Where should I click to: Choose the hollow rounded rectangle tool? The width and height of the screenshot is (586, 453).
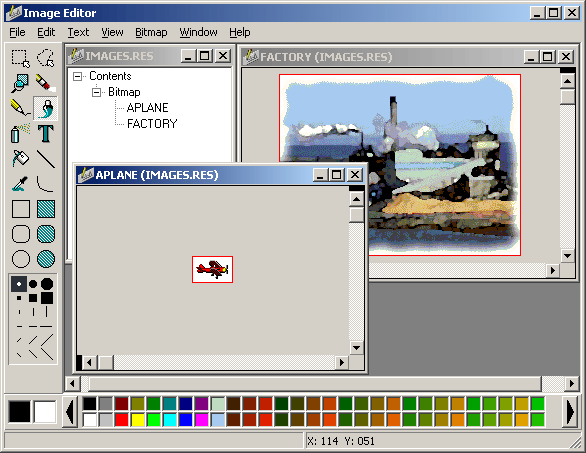coord(21,234)
